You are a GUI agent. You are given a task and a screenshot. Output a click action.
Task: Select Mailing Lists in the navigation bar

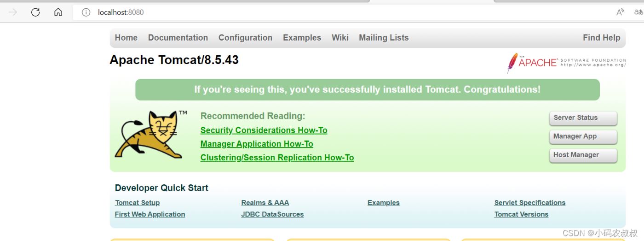pos(384,38)
